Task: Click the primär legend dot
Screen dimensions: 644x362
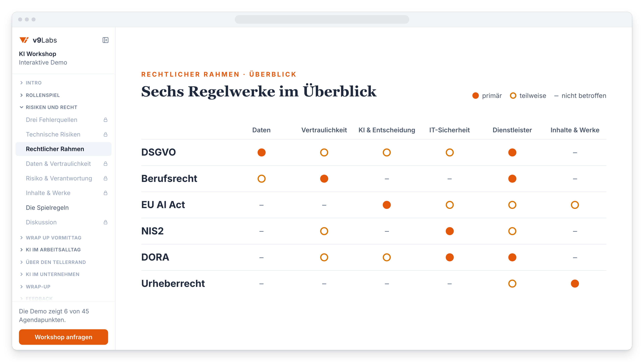Action: [475, 96]
